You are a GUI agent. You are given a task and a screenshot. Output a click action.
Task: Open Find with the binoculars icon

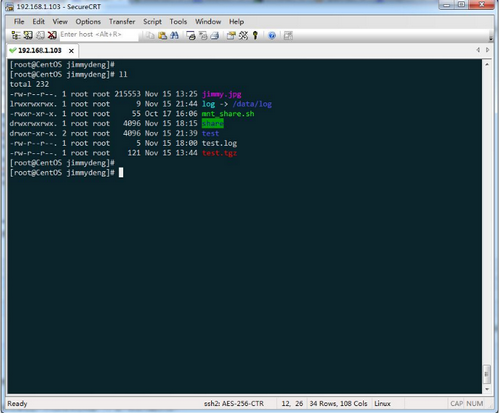coord(174,35)
